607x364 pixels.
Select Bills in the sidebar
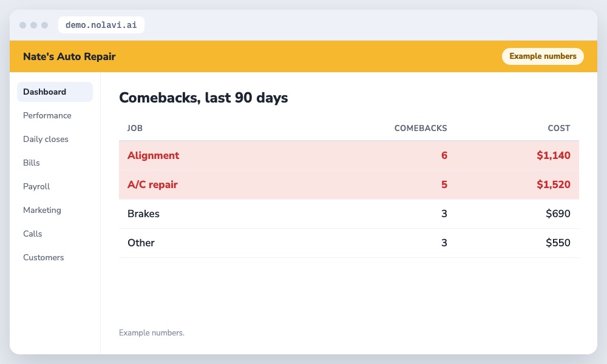pyautogui.click(x=32, y=163)
